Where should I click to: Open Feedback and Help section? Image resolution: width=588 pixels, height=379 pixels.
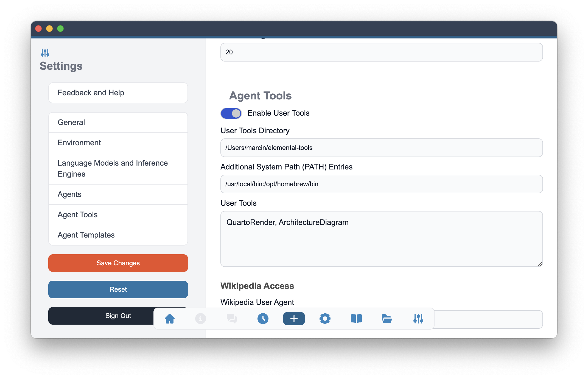pos(118,93)
